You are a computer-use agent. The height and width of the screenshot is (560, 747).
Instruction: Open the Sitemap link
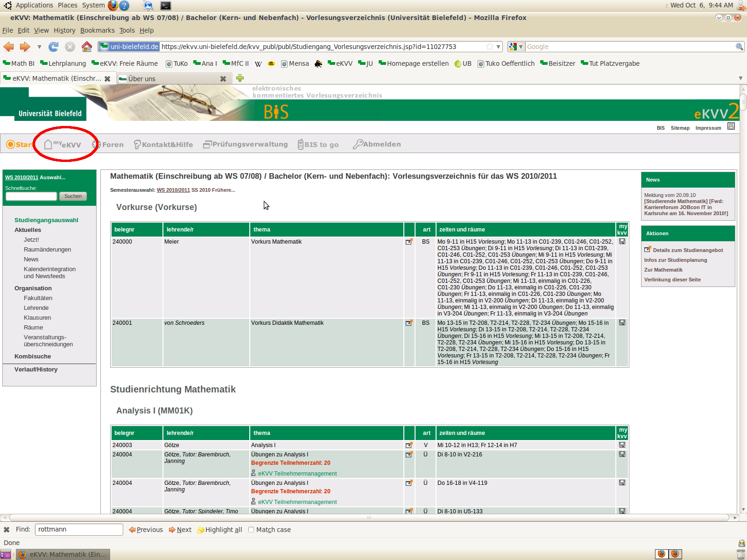click(x=680, y=128)
